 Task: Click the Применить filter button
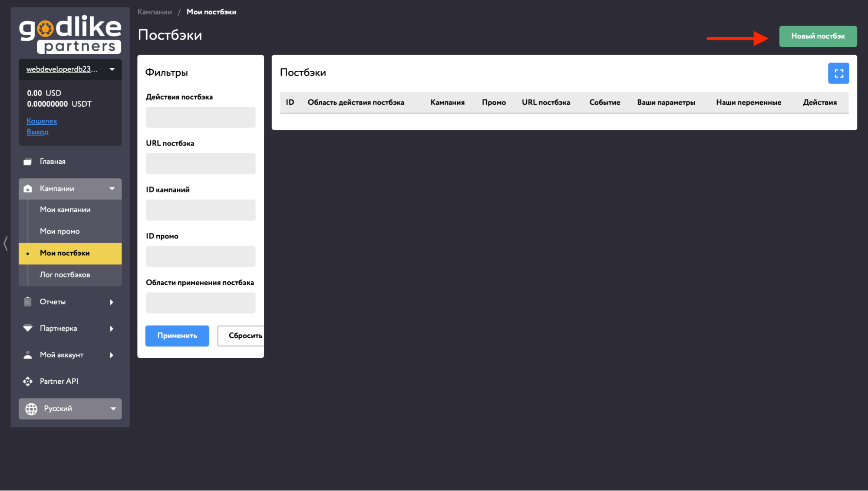pyautogui.click(x=177, y=336)
